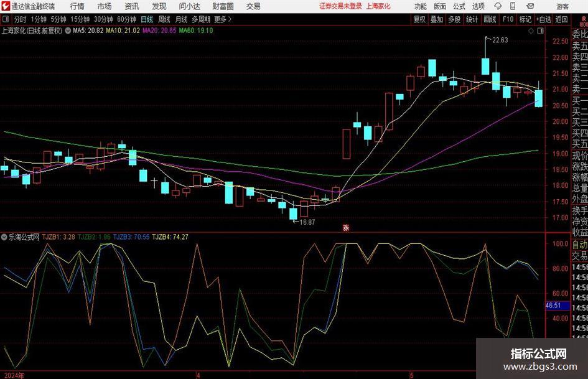Open the 资讯 menu

(132, 6)
